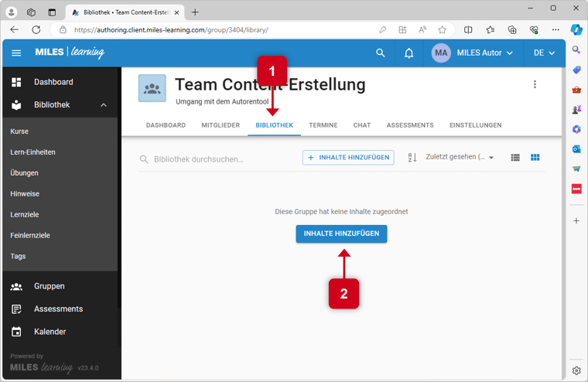Switch to list view layout
This screenshot has height=382, width=588.
tap(515, 158)
